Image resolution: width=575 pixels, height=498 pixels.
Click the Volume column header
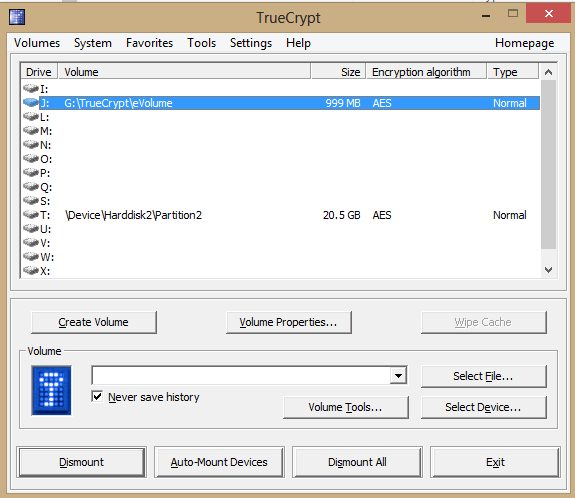184,72
